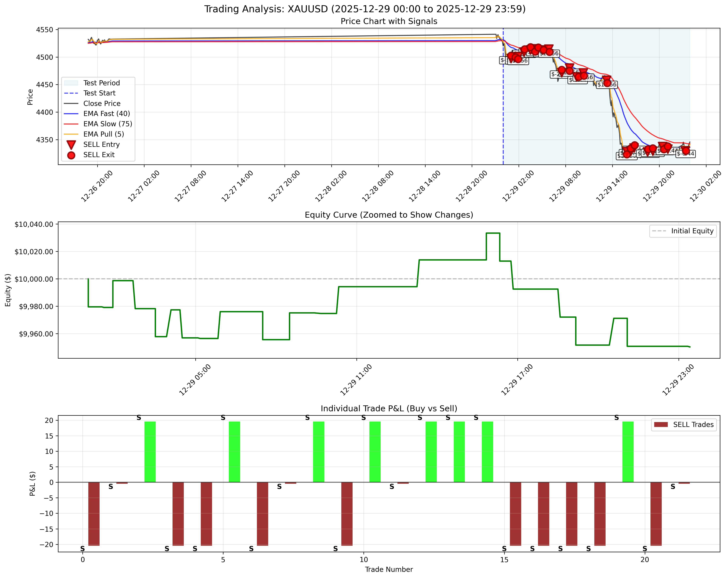Click the Test Start dashed-line legend icon
728x578 pixels.
[71, 93]
